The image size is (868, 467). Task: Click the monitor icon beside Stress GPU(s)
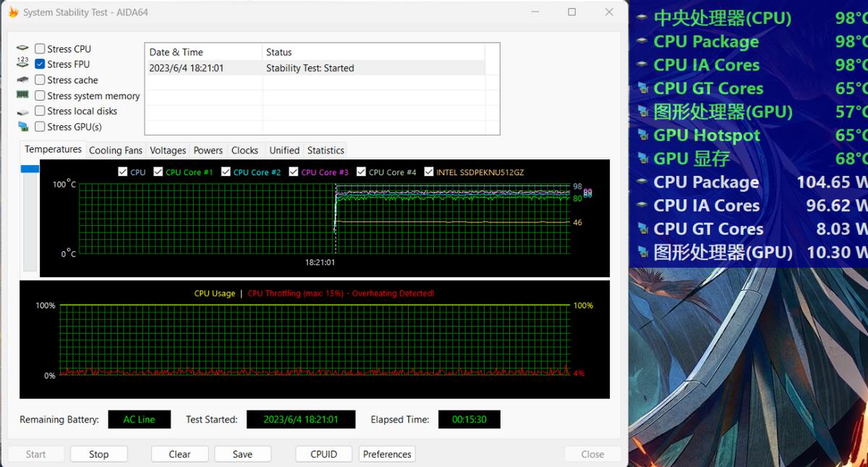coord(22,127)
